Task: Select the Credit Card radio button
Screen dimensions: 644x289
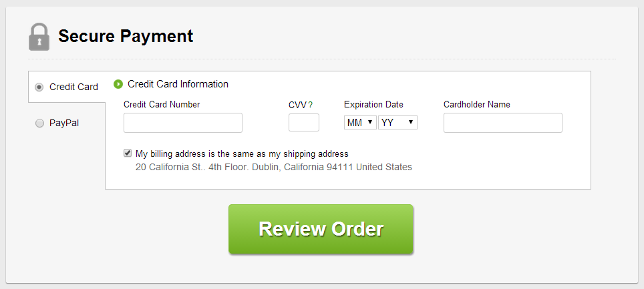Action: coord(39,87)
